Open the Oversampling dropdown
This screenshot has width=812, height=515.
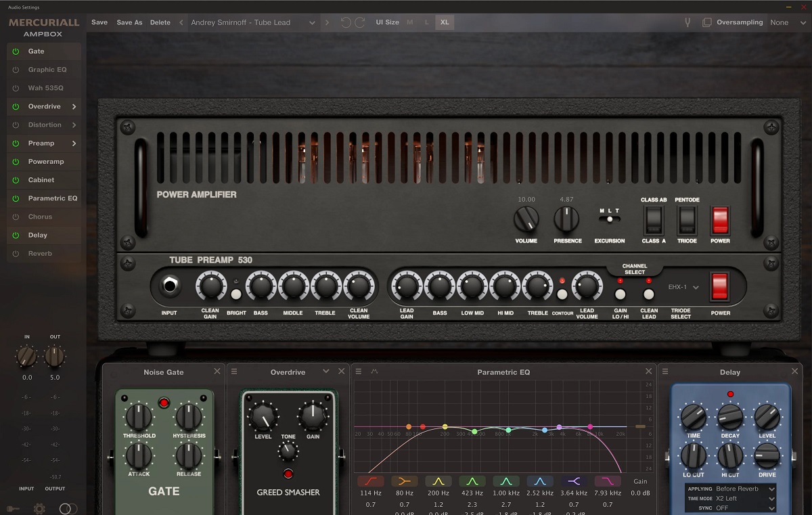point(790,22)
